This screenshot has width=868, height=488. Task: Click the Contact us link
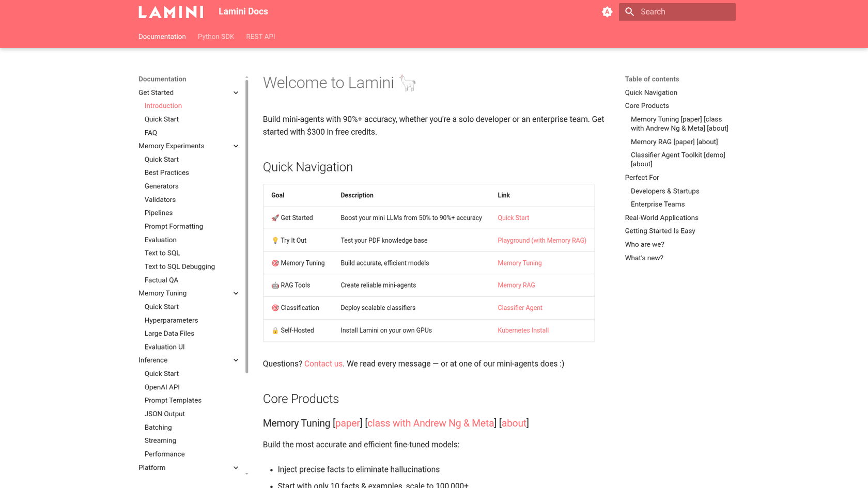pyautogui.click(x=323, y=364)
